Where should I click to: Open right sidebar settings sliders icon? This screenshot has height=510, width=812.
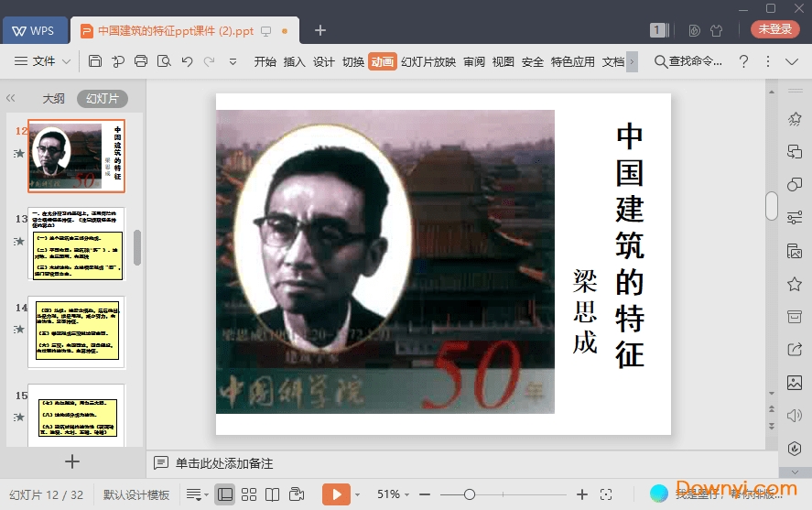pos(795,218)
